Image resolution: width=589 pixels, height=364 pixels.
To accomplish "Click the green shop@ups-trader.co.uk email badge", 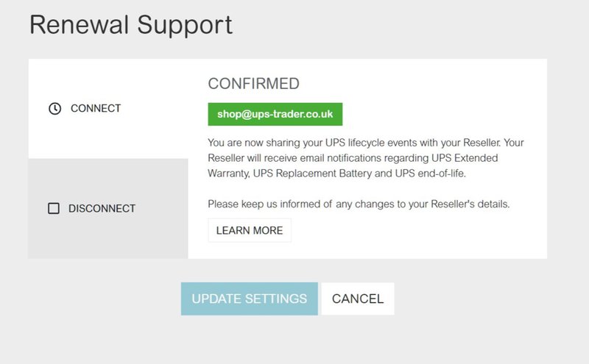I will (x=275, y=114).
